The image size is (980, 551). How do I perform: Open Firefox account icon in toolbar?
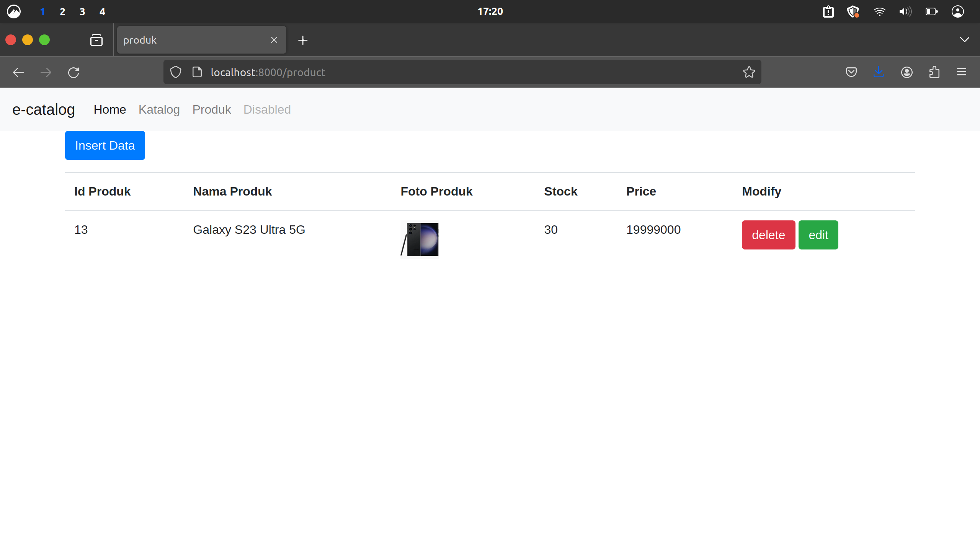click(x=906, y=72)
